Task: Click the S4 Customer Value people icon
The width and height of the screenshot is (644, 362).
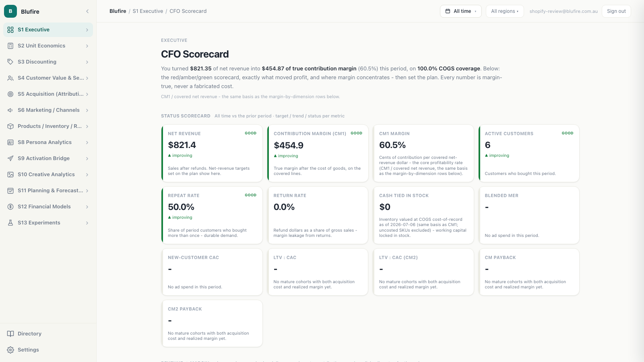Action: (10, 78)
